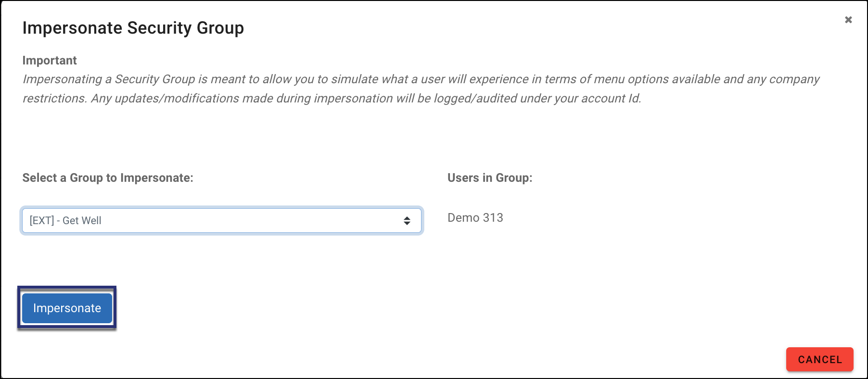
Task: Open the group selection dropdown
Action: tap(221, 221)
